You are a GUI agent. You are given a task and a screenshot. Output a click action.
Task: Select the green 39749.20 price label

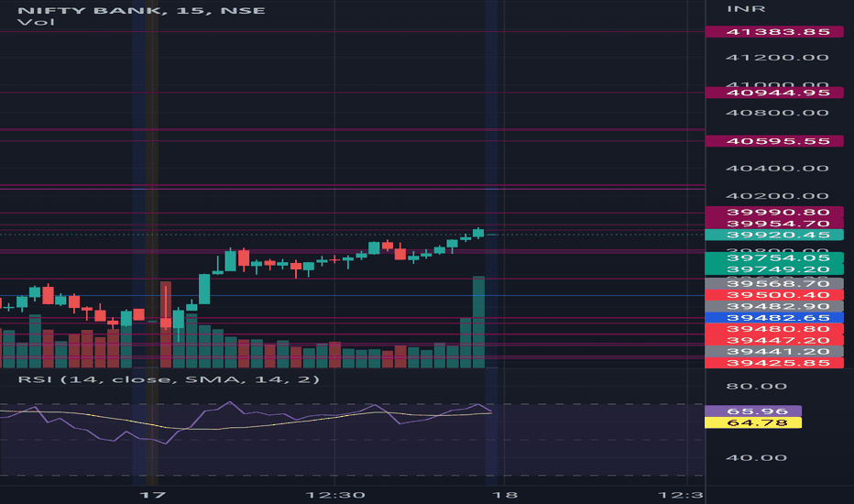click(774, 269)
